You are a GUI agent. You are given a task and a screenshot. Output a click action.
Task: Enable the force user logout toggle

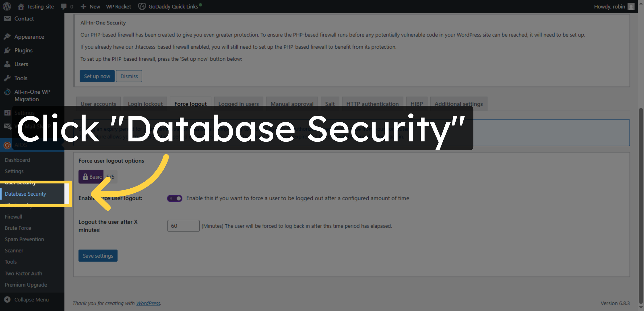click(x=175, y=198)
